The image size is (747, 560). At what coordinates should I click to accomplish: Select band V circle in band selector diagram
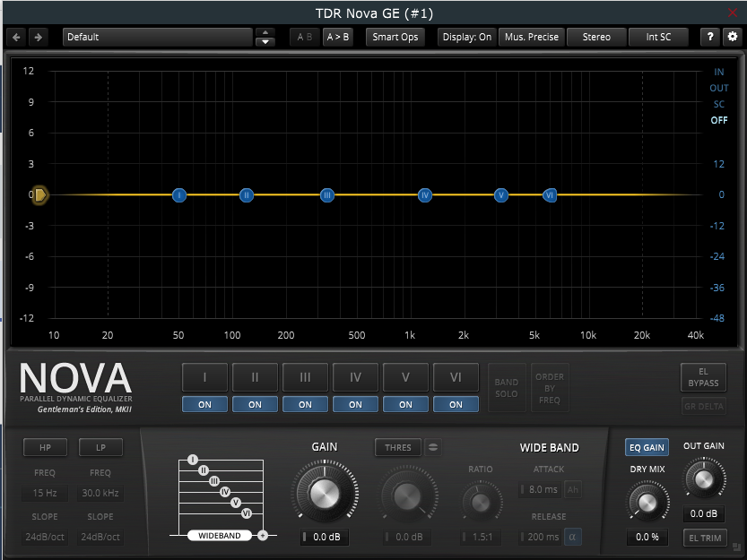(236, 503)
